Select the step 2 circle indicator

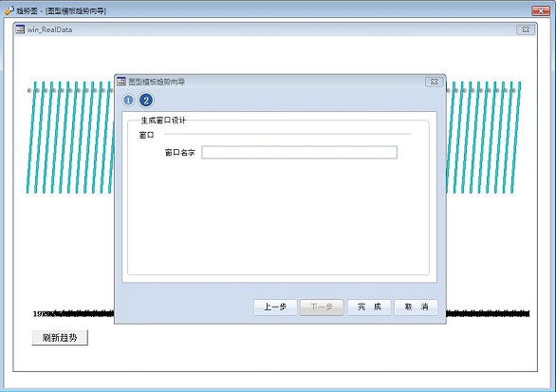[x=146, y=101]
